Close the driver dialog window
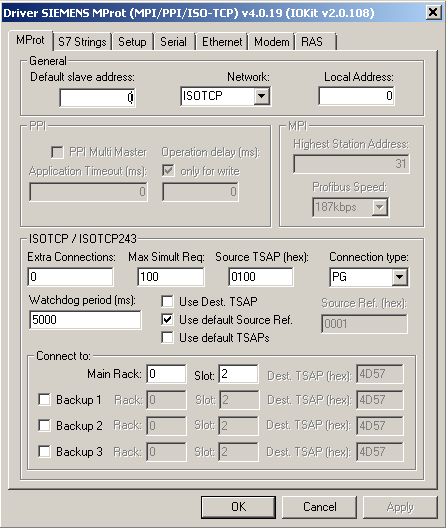Screen dimensions: 446x528 pyautogui.click(x=433, y=12)
